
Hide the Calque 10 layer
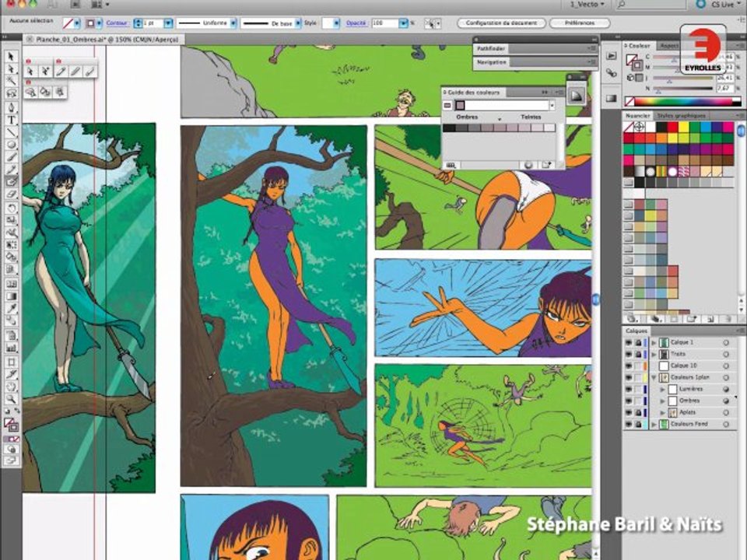point(629,366)
